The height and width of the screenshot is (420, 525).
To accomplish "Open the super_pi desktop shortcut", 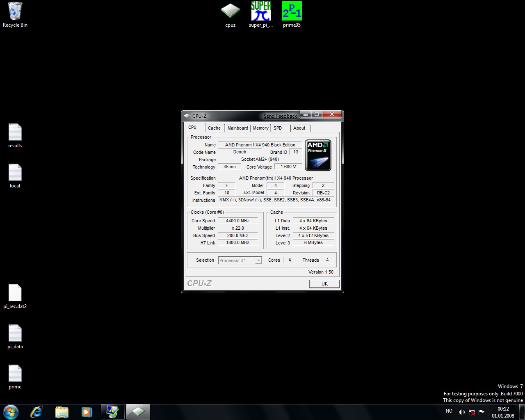I will tap(261, 15).
